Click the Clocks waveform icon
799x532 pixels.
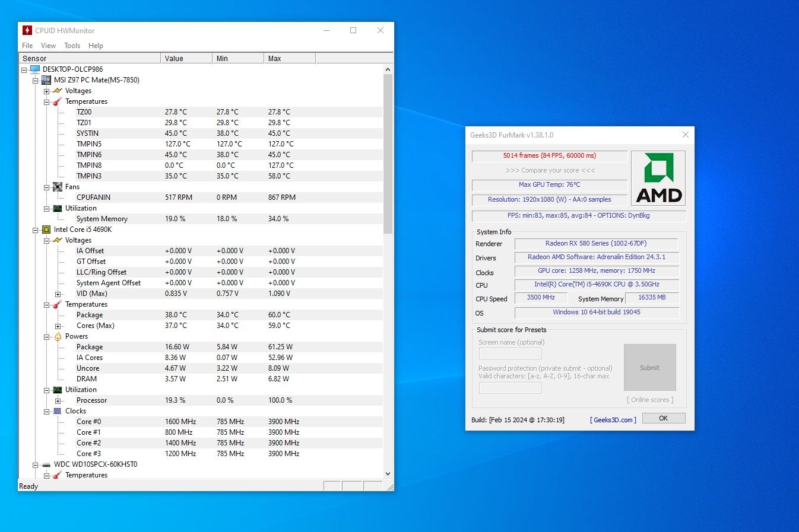coord(58,411)
